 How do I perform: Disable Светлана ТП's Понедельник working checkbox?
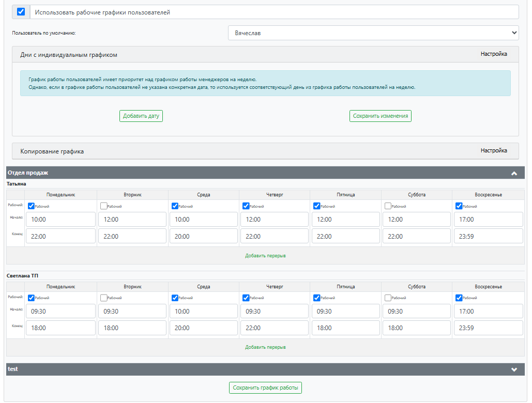[x=31, y=298]
